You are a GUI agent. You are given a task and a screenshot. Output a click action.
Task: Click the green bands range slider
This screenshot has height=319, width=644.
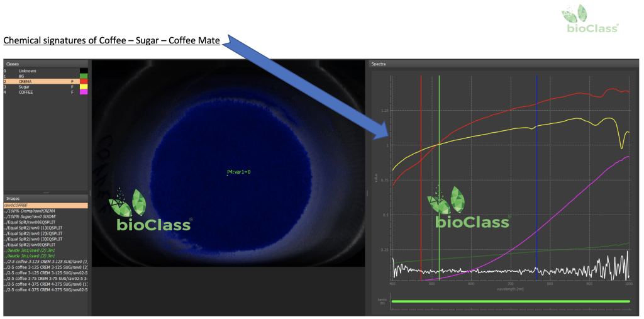point(511,301)
